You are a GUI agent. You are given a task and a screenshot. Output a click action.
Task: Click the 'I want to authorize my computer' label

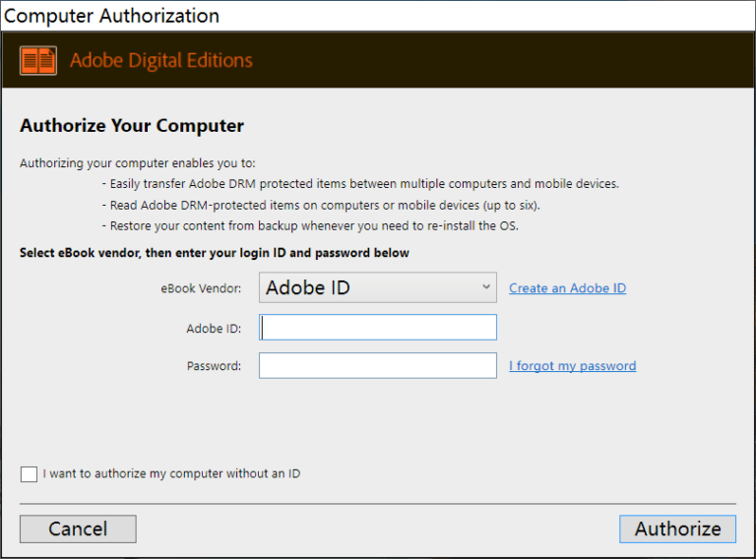click(171, 474)
